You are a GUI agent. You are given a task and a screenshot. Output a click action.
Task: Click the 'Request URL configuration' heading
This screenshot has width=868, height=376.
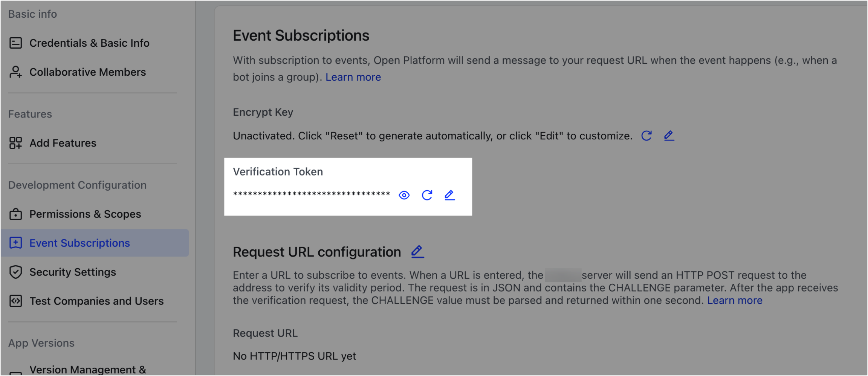click(x=317, y=252)
